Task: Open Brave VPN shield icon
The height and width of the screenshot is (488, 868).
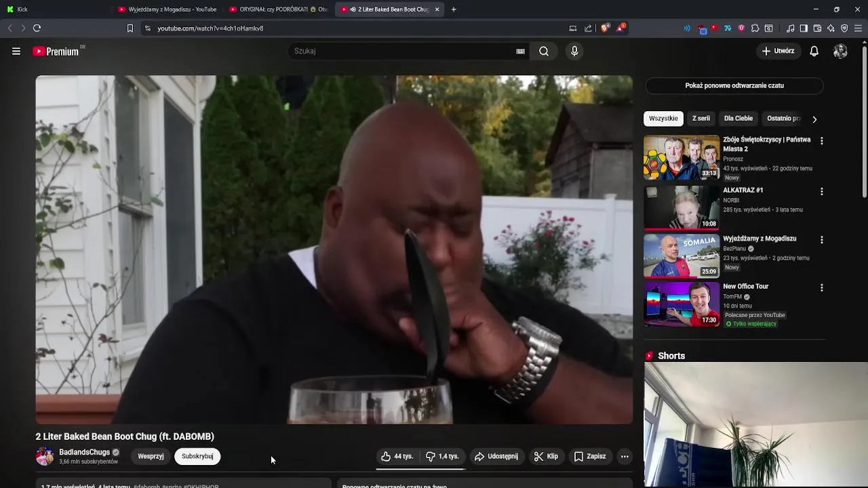Action: pyautogui.click(x=844, y=28)
